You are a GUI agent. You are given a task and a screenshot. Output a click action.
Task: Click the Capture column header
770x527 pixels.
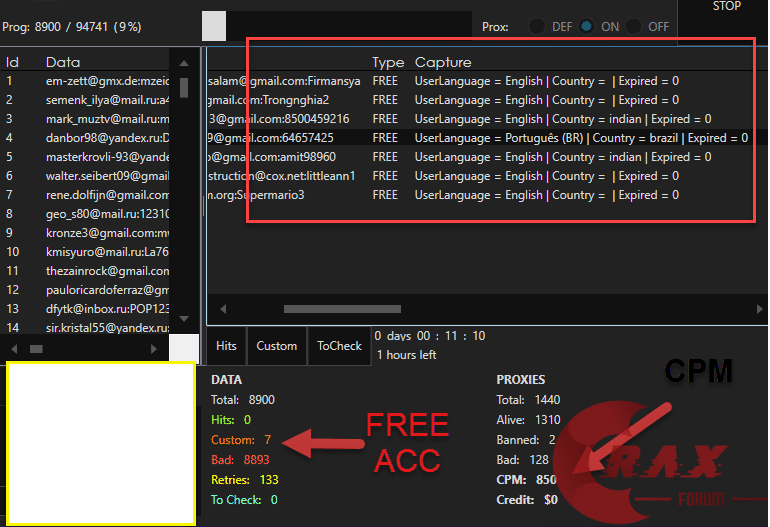(443, 62)
